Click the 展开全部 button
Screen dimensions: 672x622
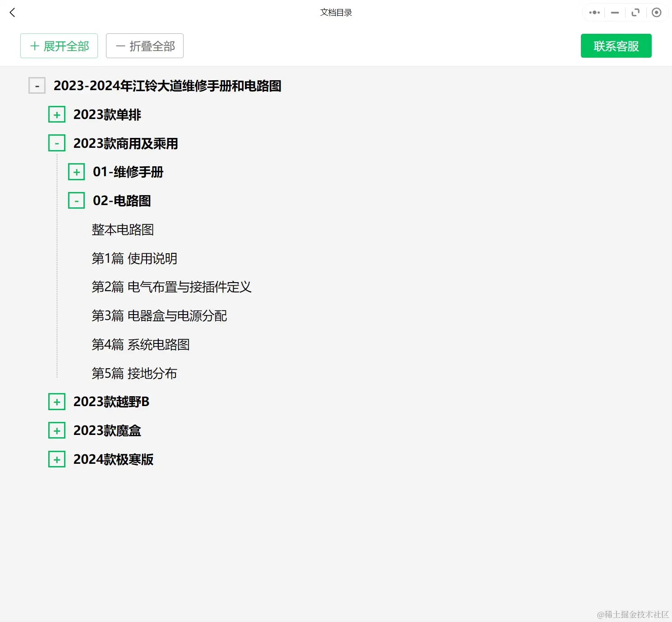59,46
